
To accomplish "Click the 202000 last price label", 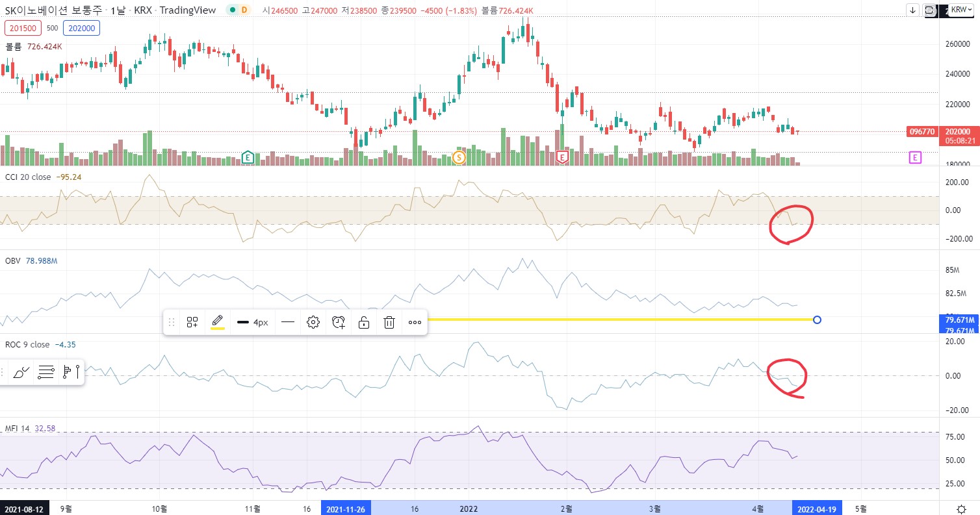I will [958, 131].
